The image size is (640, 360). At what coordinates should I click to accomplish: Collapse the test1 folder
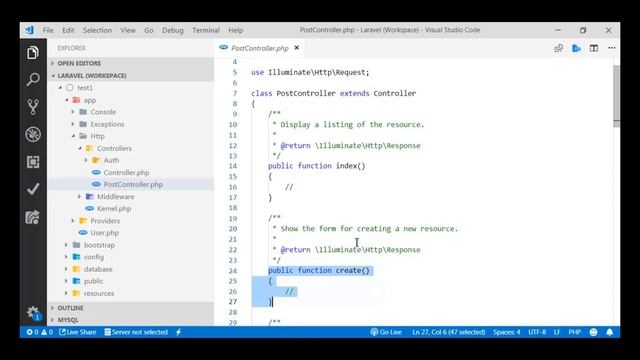(x=130, y=88)
